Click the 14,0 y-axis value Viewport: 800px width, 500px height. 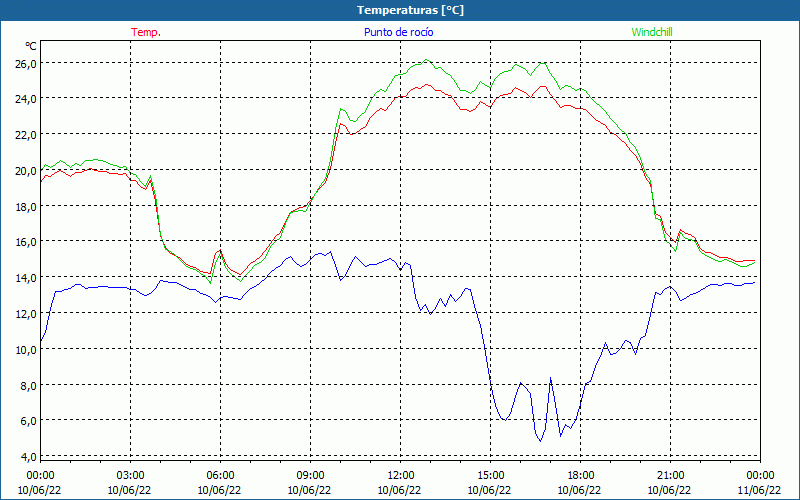(x=26, y=277)
